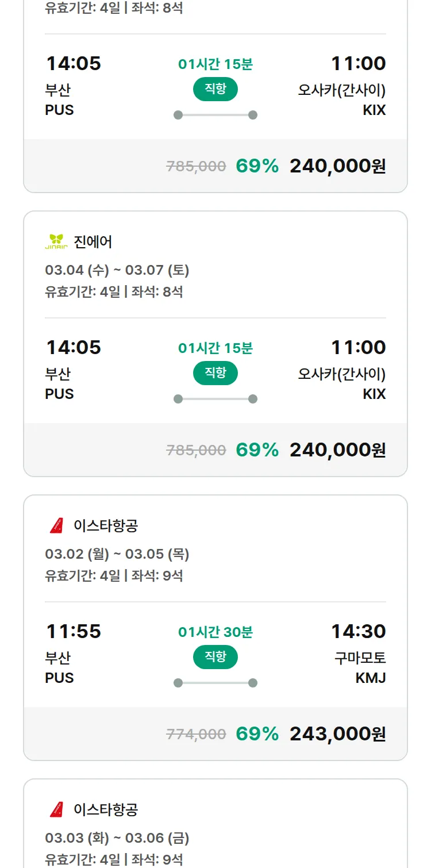431x868 pixels.
Task: Click the 구마모토 KMJ destination
Action: (x=360, y=667)
